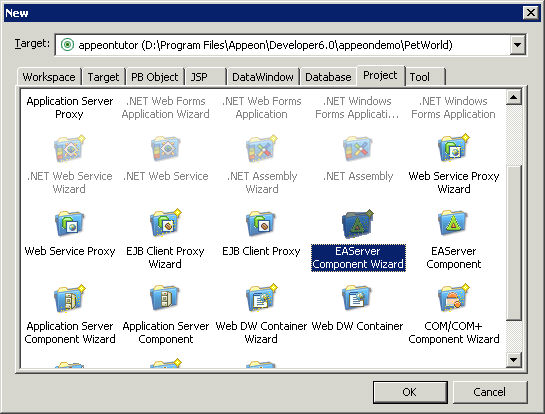The height and width of the screenshot is (414, 545).
Task: Choose the COM/COM+ Component Wizard icon
Action: point(453,298)
